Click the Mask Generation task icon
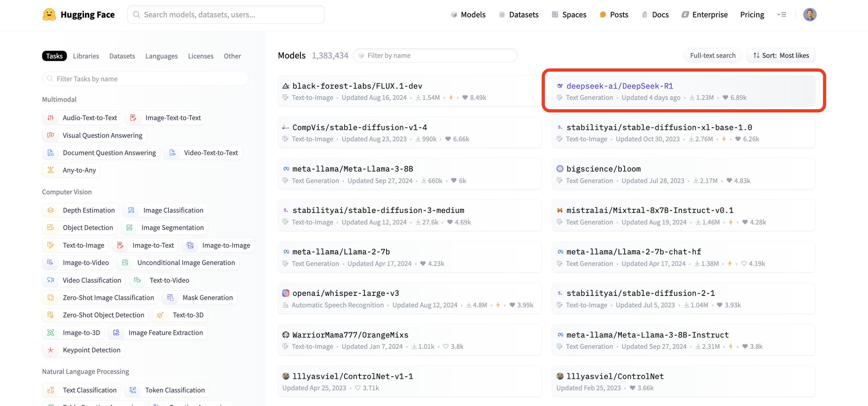 (x=170, y=297)
